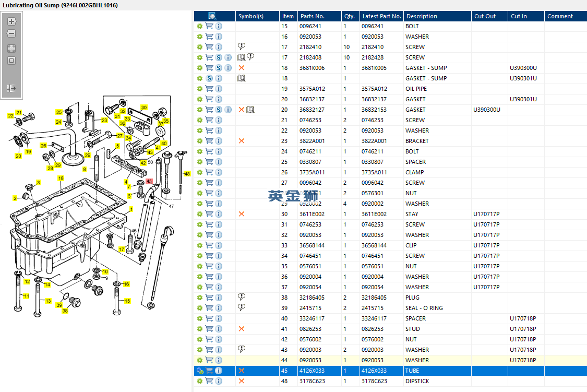Click the four-squares icon in diagram toolbar
Viewport: 587px width, 392px height.
[x=11, y=49]
